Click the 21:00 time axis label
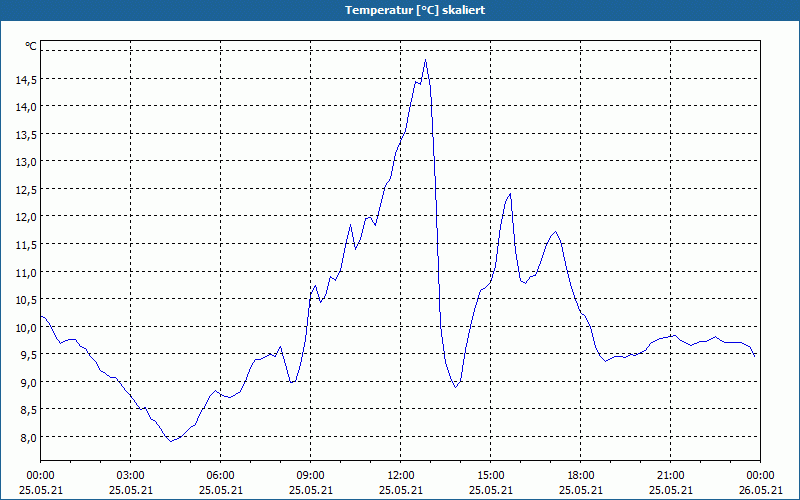 click(x=670, y=476)
